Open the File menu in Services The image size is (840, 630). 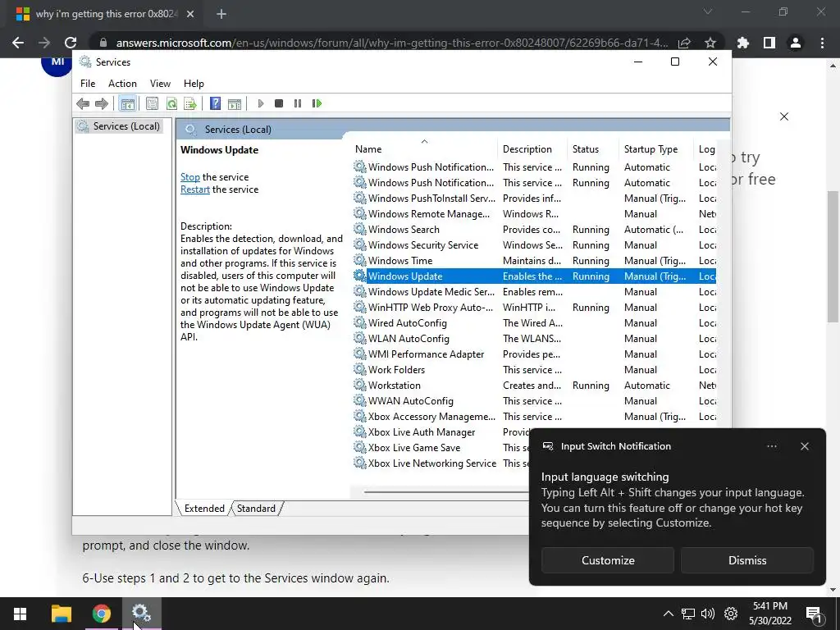tap(88, 84)
